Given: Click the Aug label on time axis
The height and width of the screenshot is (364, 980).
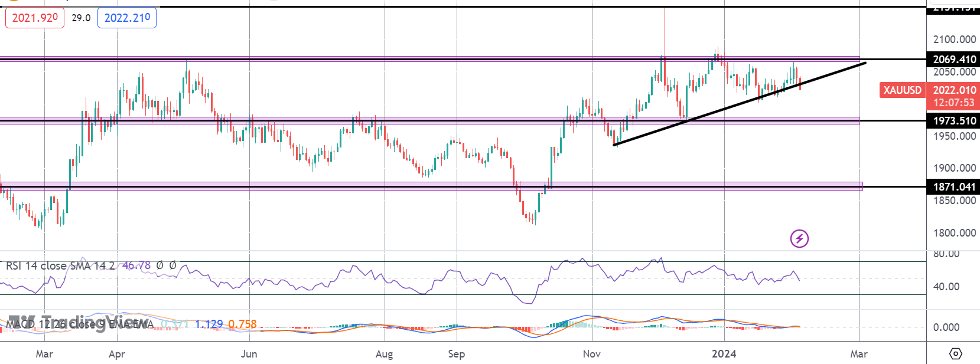Looking at the screenshot, I should tap(384, 354).
